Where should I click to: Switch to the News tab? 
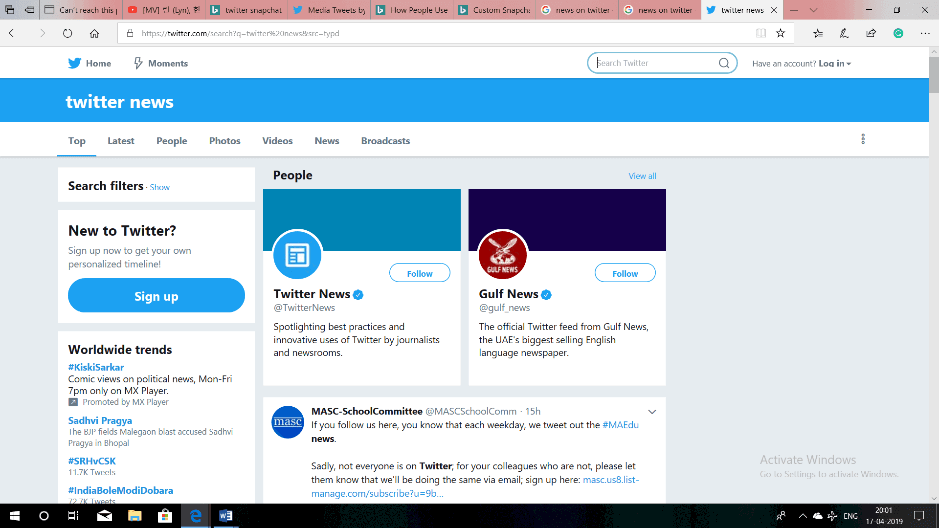327,141
